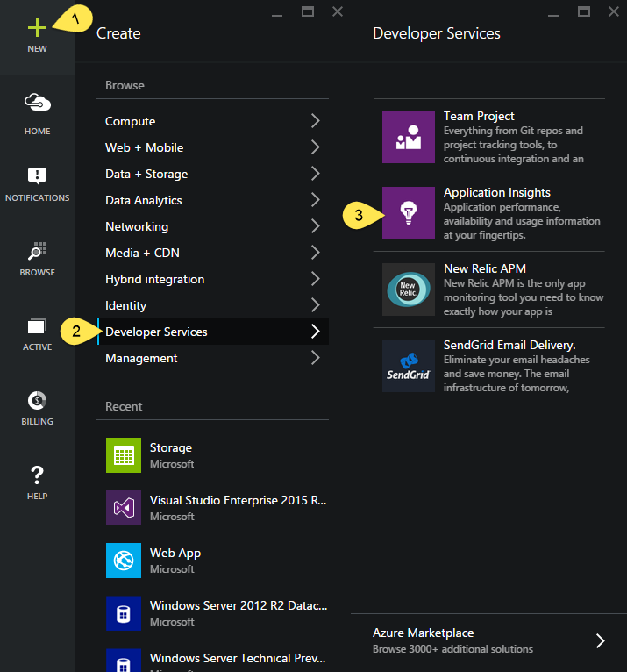Image resolution: width=627 pixels, height=672 pixels.
Task: Open the Team Project title link
Action: [479, 116]
